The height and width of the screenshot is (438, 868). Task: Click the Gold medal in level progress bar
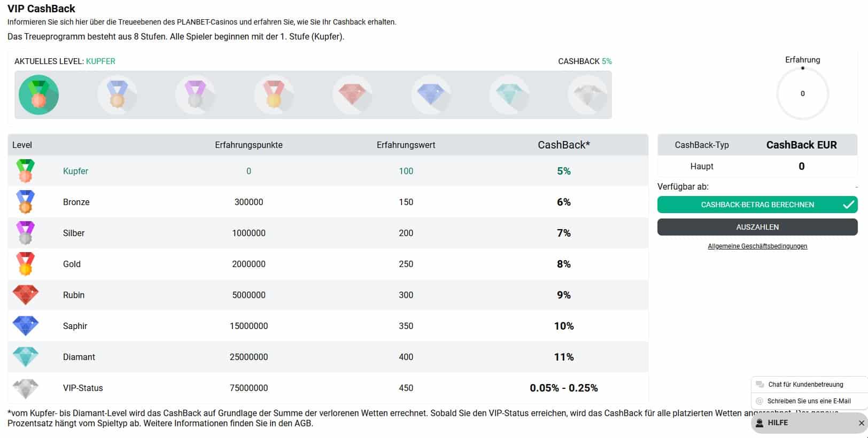(x=274, y=95)
